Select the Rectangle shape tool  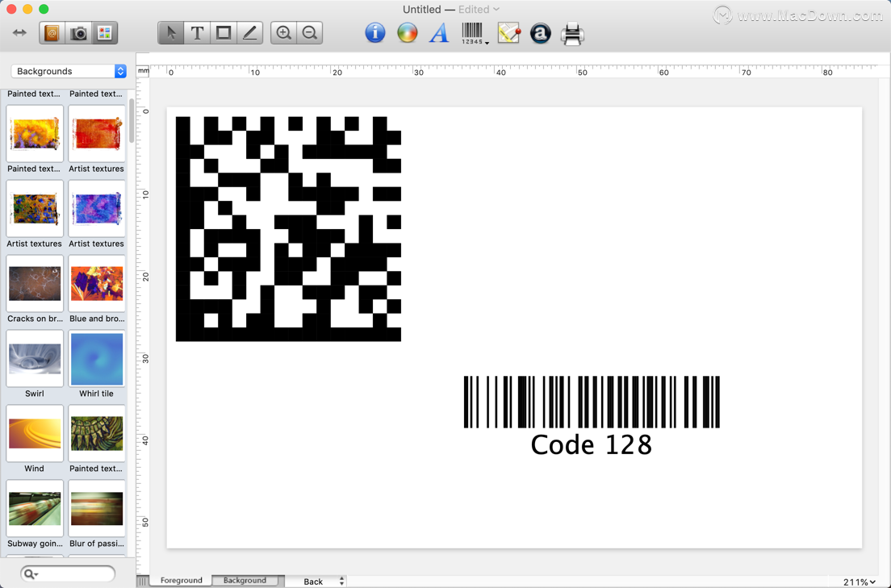click(224, 33)
